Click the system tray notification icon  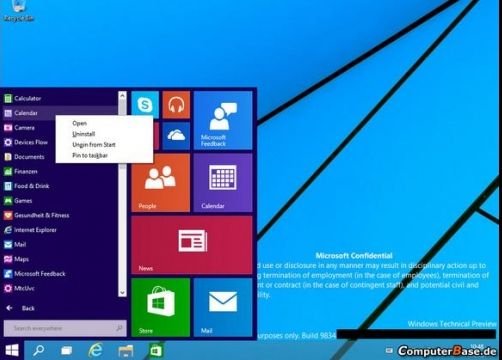[389, 350]
